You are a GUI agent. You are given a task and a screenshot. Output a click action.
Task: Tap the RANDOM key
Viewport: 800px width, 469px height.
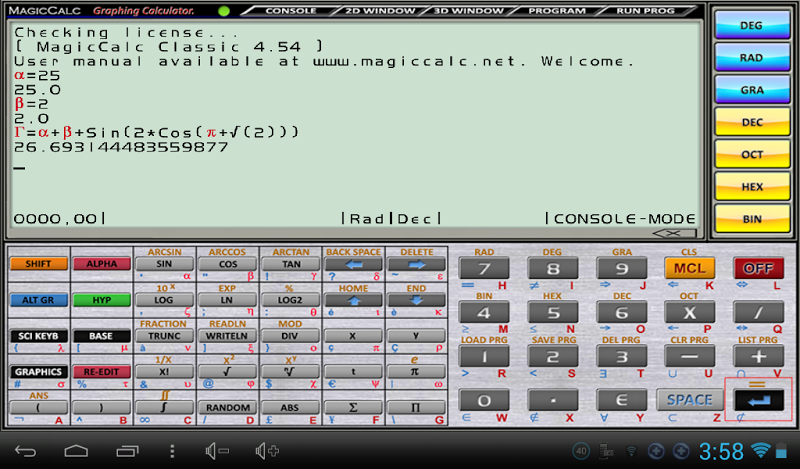(228, 407)
